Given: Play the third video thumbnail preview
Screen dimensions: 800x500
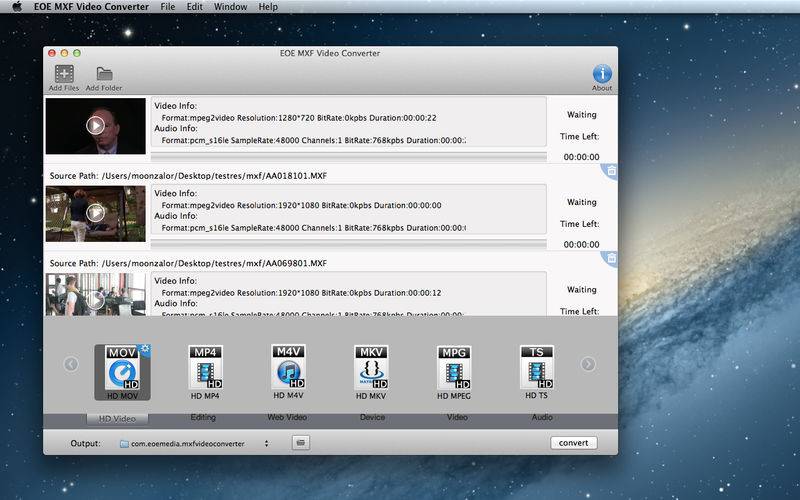Looking at the screenshot, I should (x=95, y=300).
